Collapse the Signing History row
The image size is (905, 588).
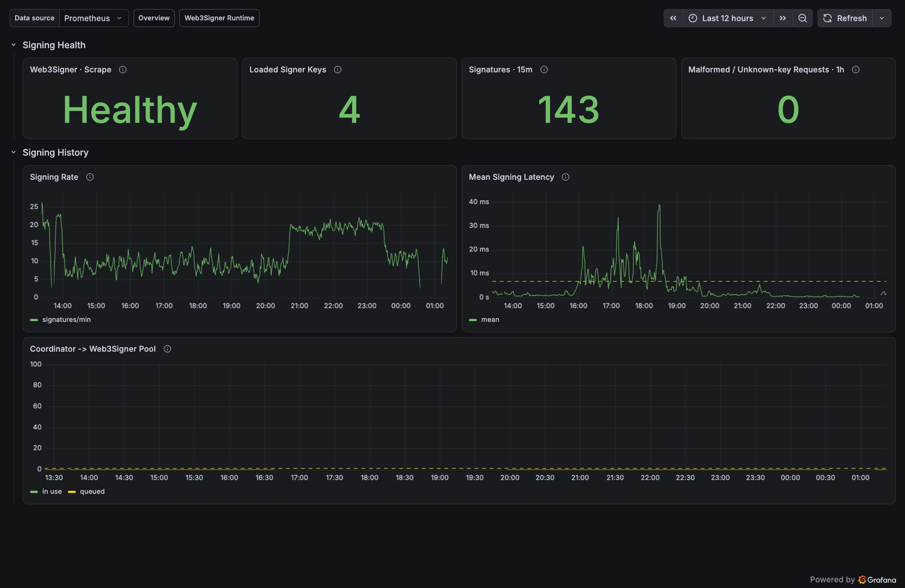click(14, 152)
